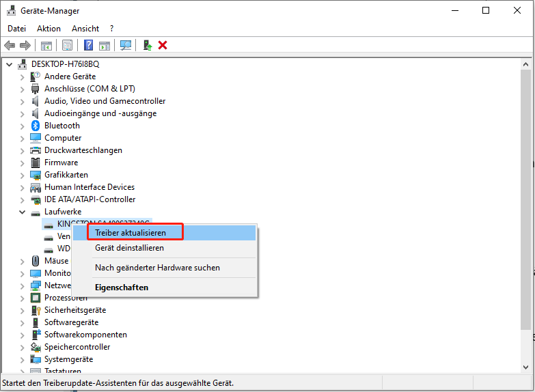Viewport: 535px width, 392px height.
Task: Choose Gerät deinstallieren from context menu
Action: point(164,248)
